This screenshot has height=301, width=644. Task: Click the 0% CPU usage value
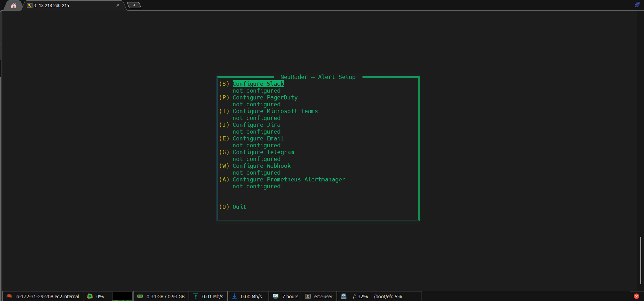click(x=100, y=297)
